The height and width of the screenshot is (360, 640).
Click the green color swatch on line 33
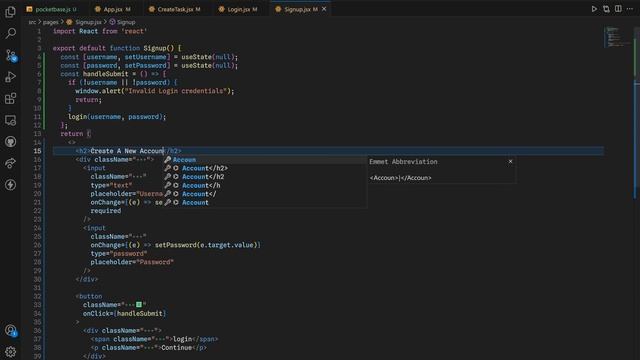point(139,305)
